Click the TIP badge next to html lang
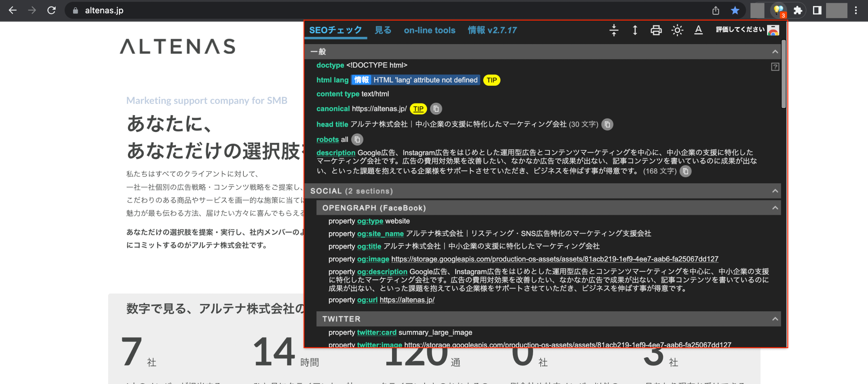868x384 pixels. pos(492,80)
